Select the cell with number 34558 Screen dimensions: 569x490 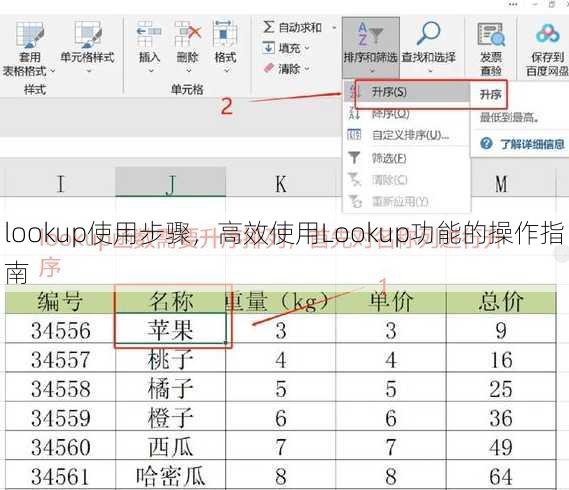[x=60, y=388]
